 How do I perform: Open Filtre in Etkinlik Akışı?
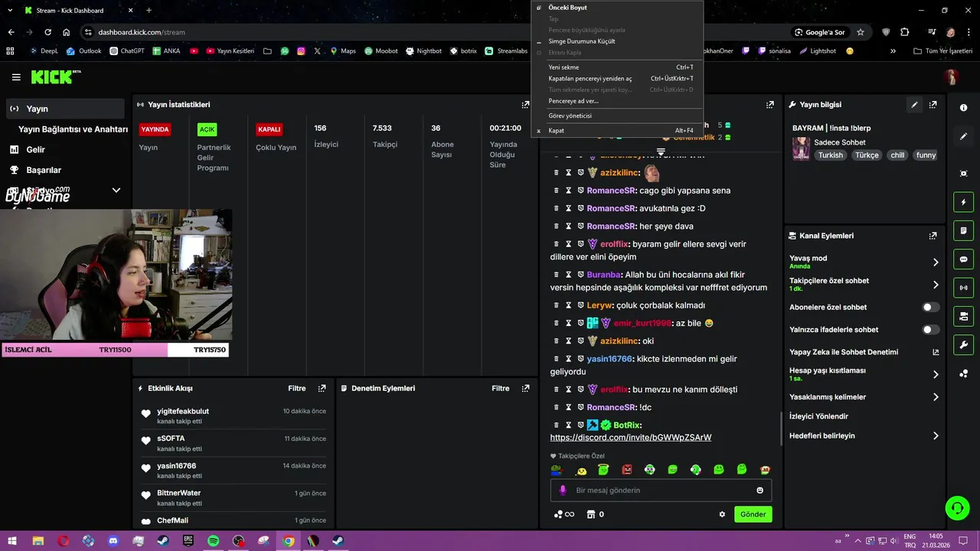point(297,389)
